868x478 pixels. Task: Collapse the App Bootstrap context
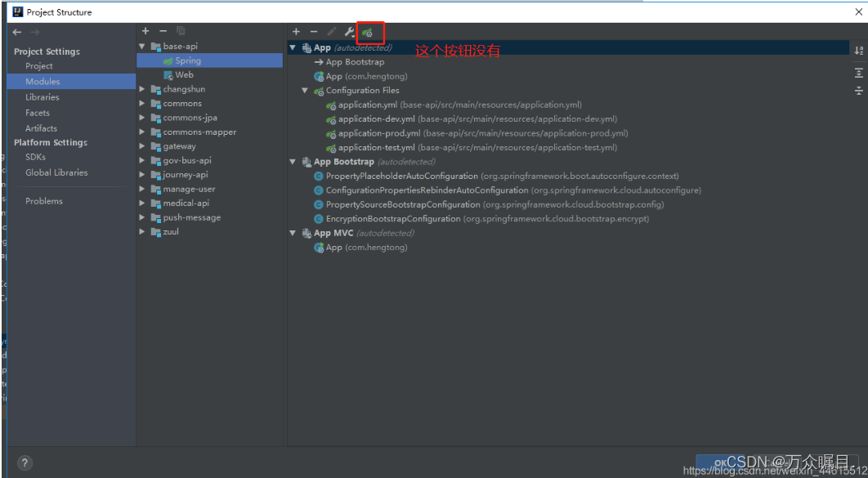tap(293, 162)
